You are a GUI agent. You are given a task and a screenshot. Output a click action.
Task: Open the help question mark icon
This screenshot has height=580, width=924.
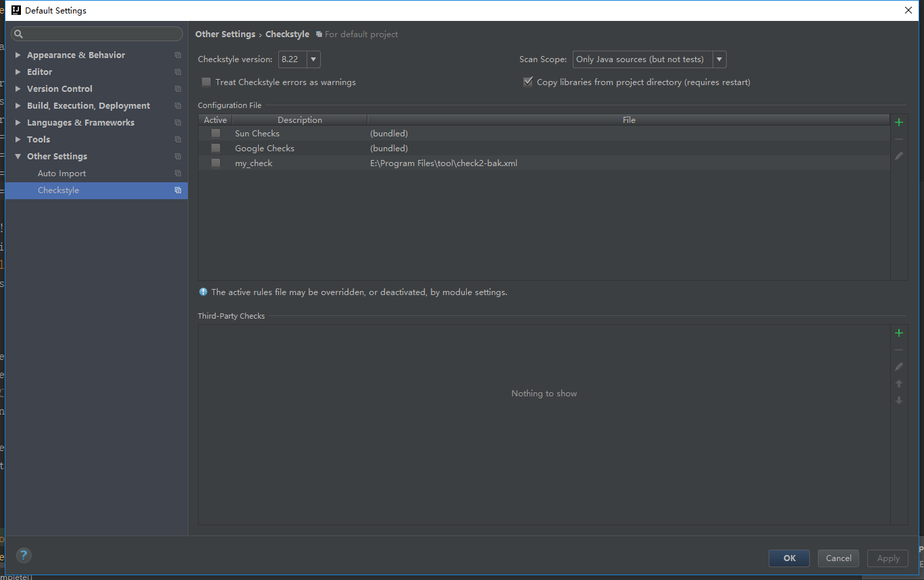click(24, 555)
